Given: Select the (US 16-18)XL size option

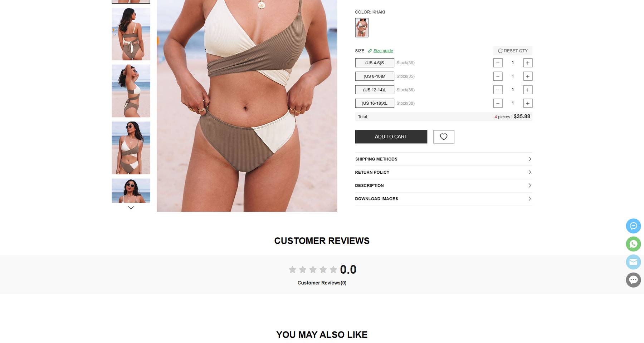Looking at the screenshot, I should click(375, 104).
